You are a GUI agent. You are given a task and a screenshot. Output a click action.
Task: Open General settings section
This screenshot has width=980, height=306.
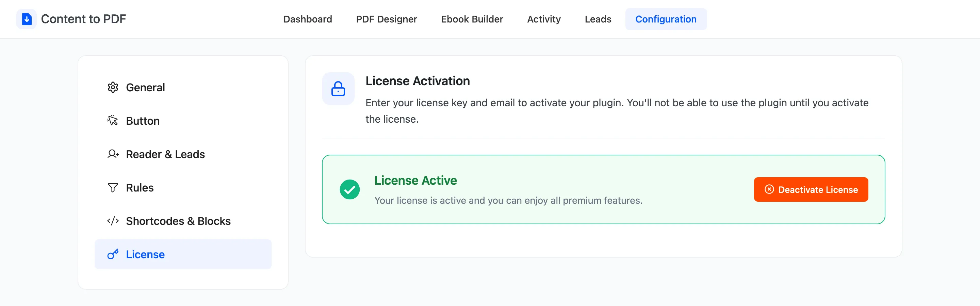coord(183,87)
